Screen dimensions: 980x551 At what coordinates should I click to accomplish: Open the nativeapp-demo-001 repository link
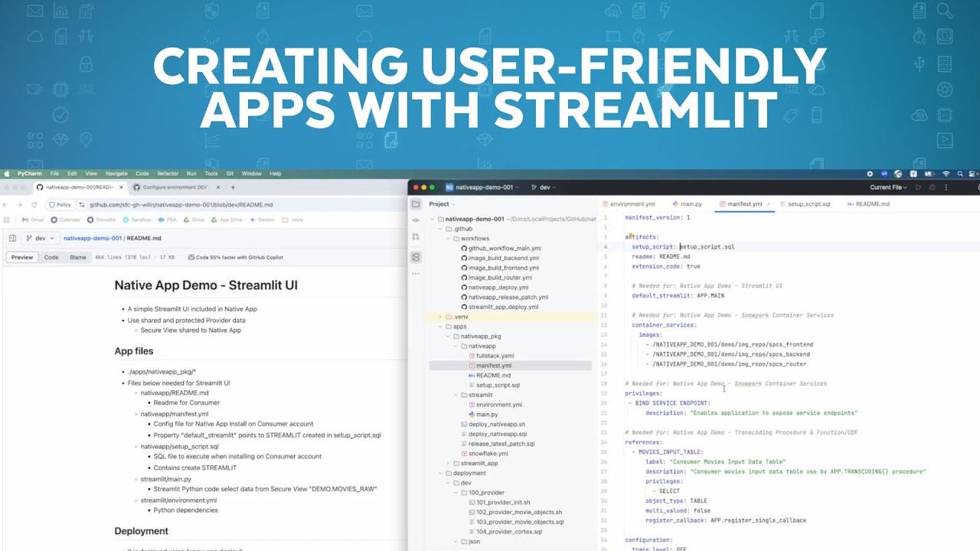tap(93, 237)
